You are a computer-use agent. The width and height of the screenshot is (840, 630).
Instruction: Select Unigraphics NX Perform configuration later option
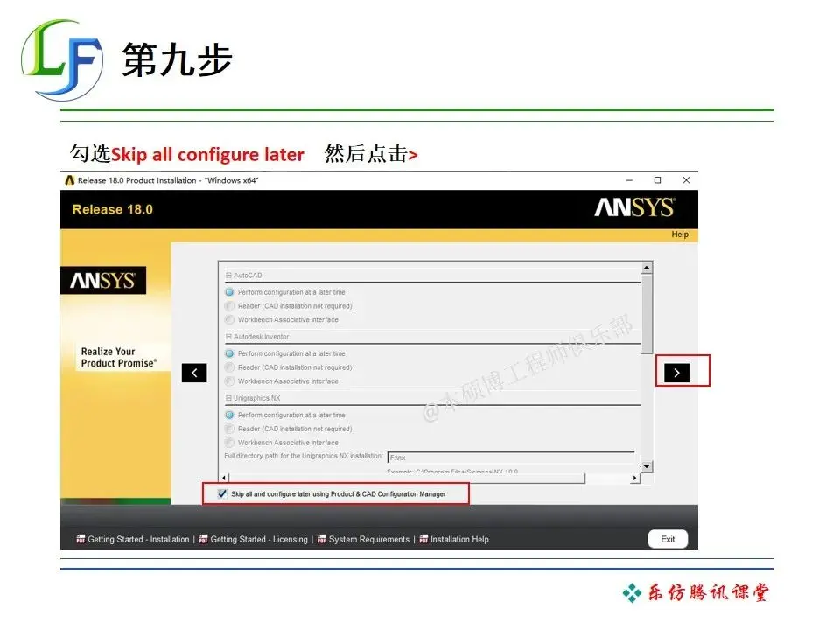(229, 415)
